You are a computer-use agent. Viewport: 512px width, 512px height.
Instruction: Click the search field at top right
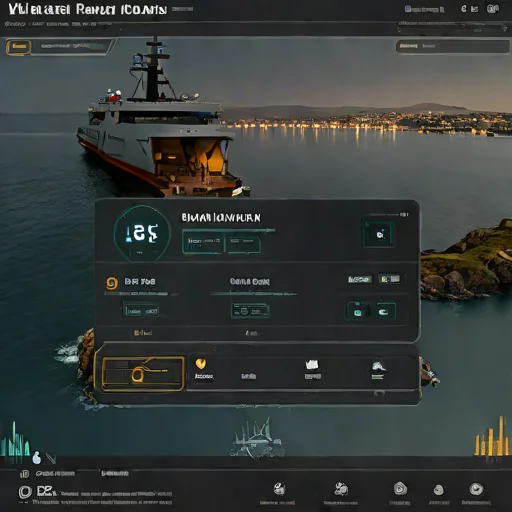(452, 28)
